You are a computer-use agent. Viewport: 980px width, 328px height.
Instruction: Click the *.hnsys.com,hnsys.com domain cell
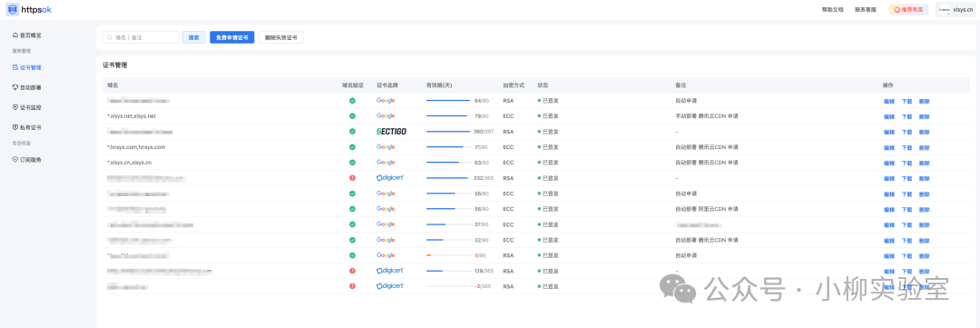[x=135, y=147]
